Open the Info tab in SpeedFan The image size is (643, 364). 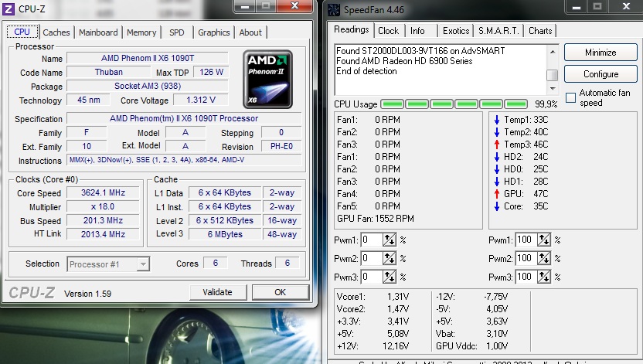(x=417, y=31)
